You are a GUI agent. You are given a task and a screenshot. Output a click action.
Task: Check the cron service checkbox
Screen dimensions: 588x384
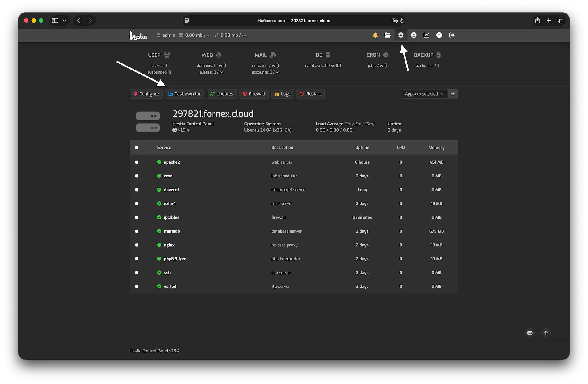137,176
